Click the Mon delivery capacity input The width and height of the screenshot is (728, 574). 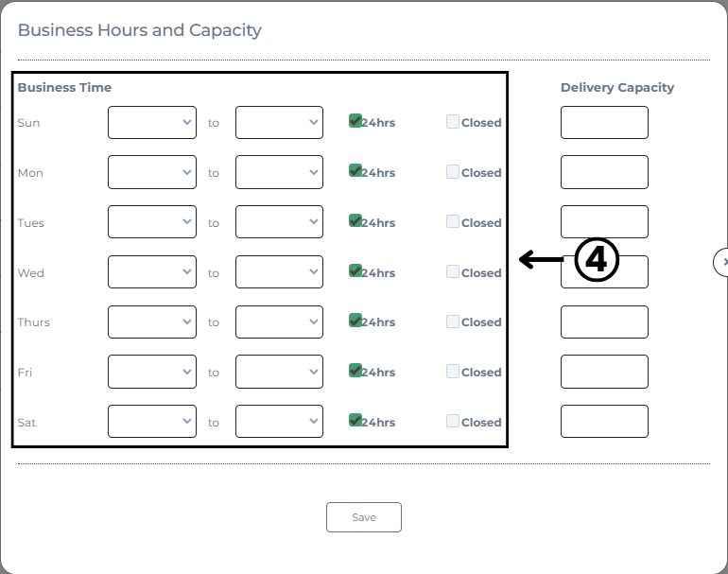pyautogui.click(x=604, y=172)
